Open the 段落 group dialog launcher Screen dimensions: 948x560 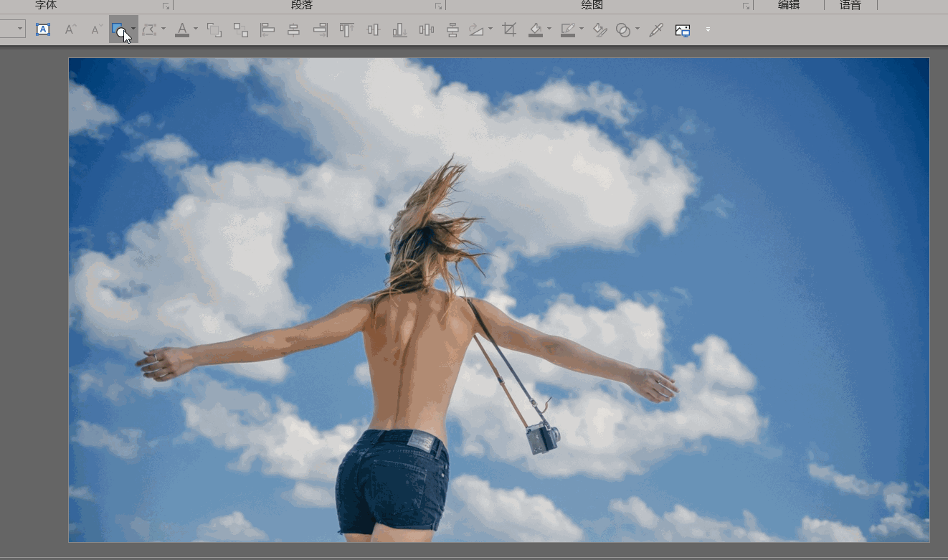pyautogui.click(x=438, y=6)
